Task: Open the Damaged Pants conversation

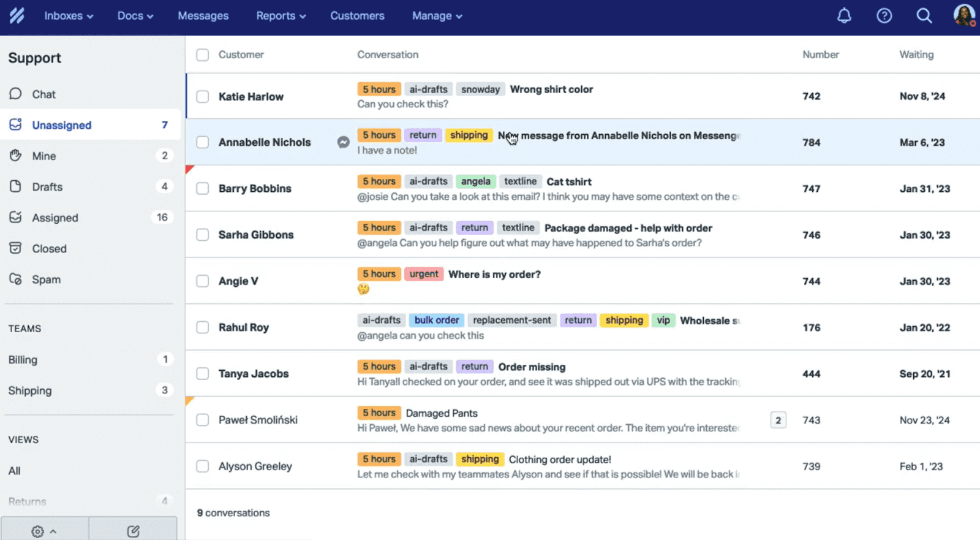Action: tap(442, 413)
